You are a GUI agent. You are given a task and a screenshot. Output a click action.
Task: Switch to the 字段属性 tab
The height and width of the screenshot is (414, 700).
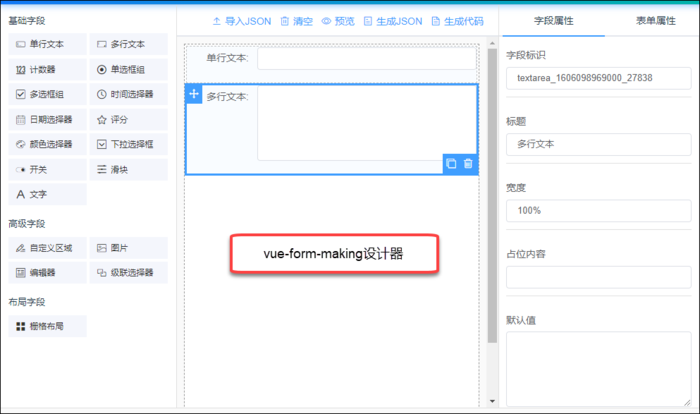coord(554,21)
